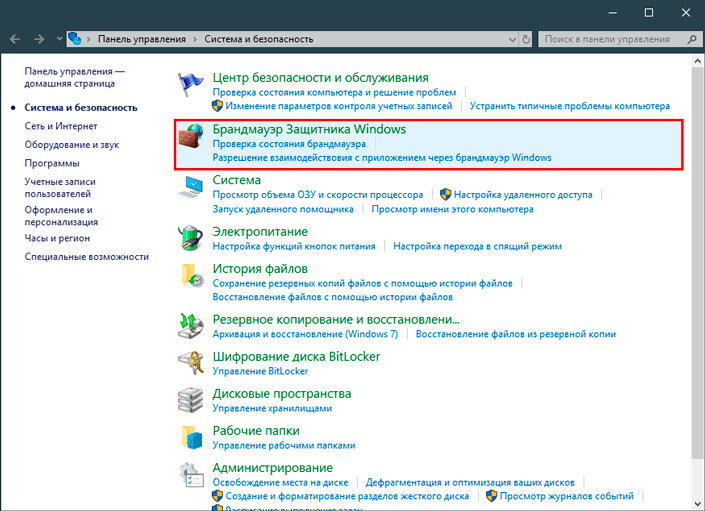Image resolution: width=705 pixels, height=511 pixels.
Task: Open Брандмауэр Защитника Windows heading
Action: click(x=309, y=129)
